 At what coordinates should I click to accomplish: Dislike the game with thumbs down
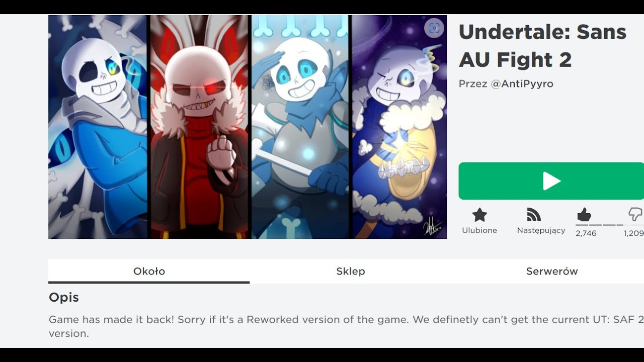(x=635, y=215)
